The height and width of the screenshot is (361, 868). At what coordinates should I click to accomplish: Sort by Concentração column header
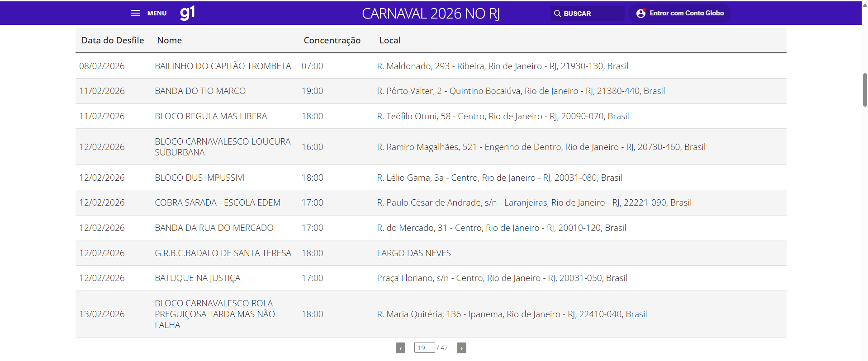point(332,40)
